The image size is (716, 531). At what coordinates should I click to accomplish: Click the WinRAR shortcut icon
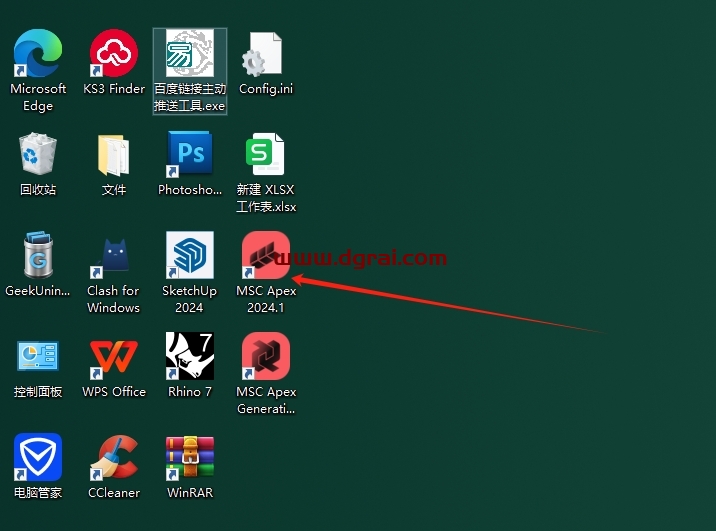point(190,458)
